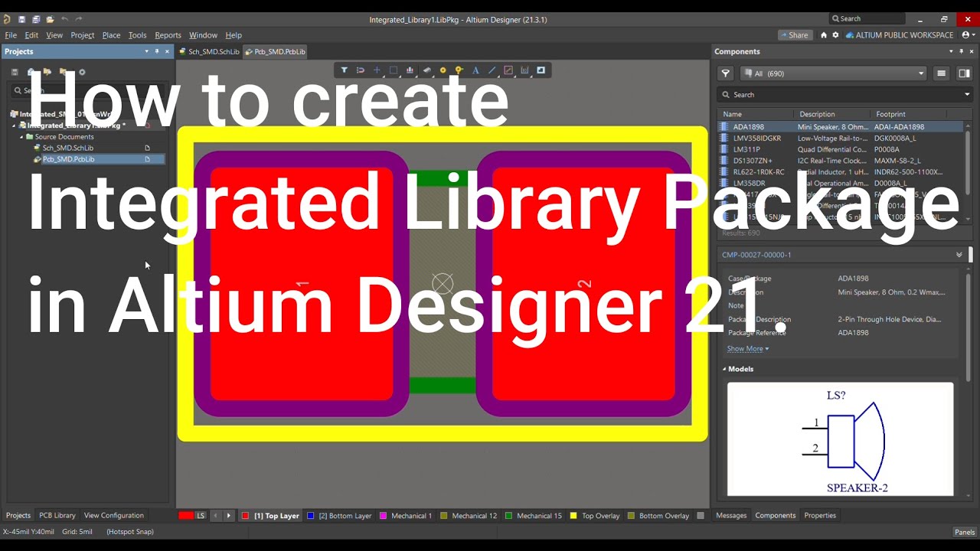980x551 pixels.
Task: Toggle Bottom Overlay layer color box
Action: [x=631, y=516]
